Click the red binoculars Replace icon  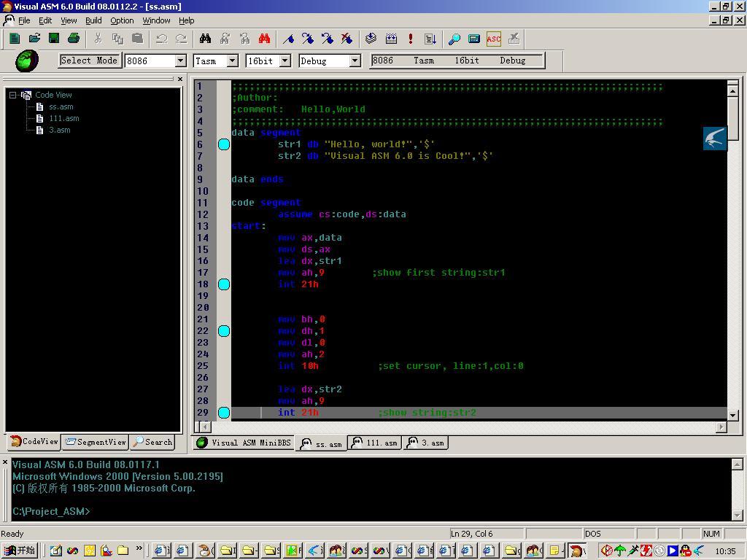(x=264, y=39)
